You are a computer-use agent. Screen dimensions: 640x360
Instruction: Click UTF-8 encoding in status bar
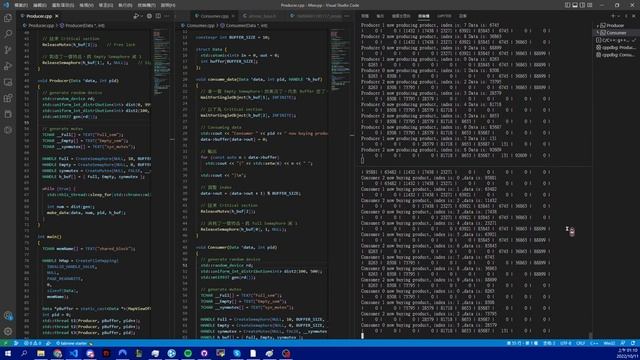566,343
